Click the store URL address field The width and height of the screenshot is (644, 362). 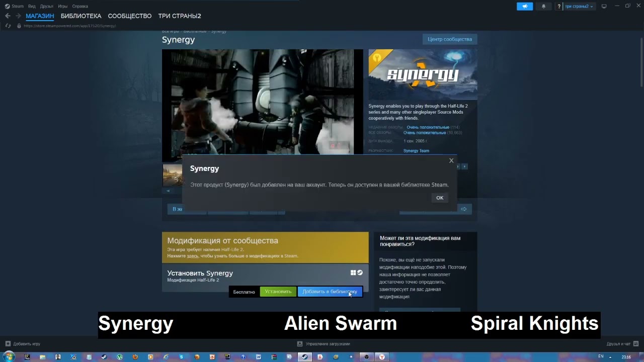point(70,26)
